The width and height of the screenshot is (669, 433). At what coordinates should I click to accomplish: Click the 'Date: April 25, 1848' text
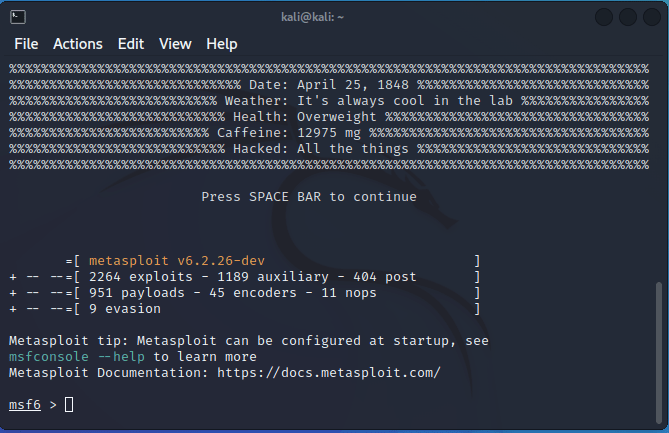(329, 85)
